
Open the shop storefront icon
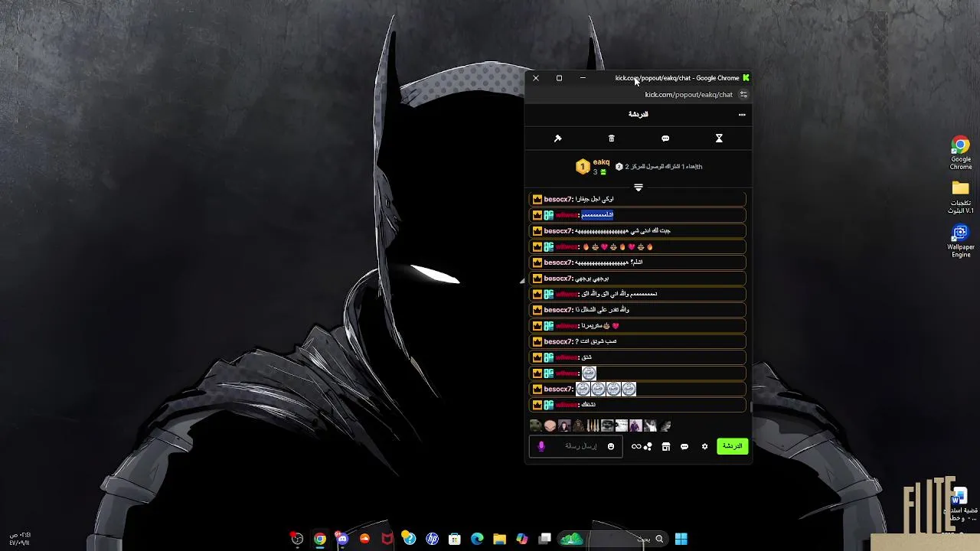[666, 446]
